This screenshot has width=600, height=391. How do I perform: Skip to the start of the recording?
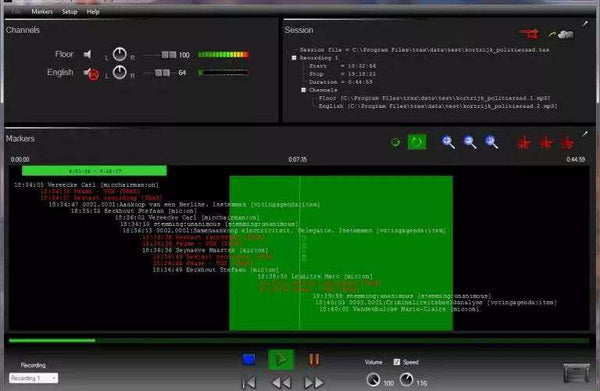coord(249,383)
